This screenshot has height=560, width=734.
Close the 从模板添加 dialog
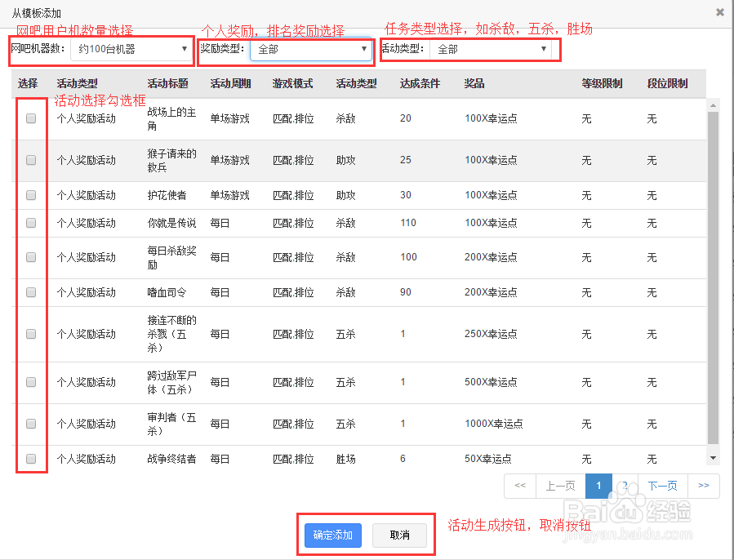720,11
